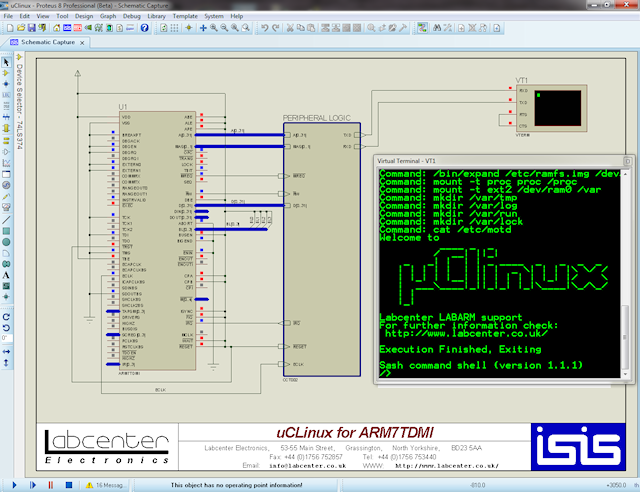Click the rotation angle input field
The width and height of the screenshot is (640, 492).
click(7, 338)
